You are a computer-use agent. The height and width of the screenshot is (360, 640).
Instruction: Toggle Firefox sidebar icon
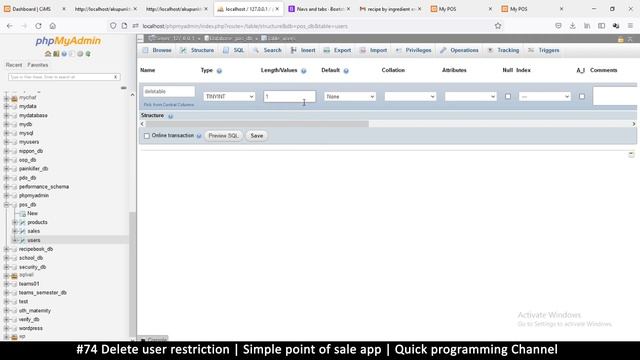tap(601, 26)
